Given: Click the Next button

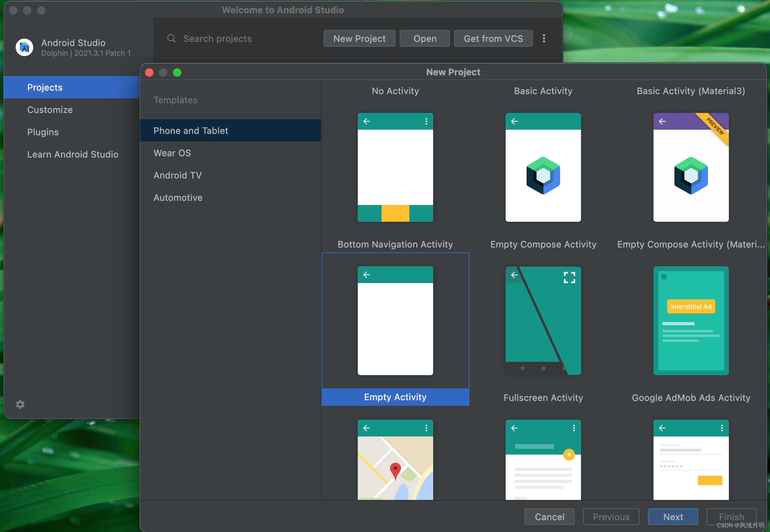Looking at the screenshot, I should (x=673, y=517).
